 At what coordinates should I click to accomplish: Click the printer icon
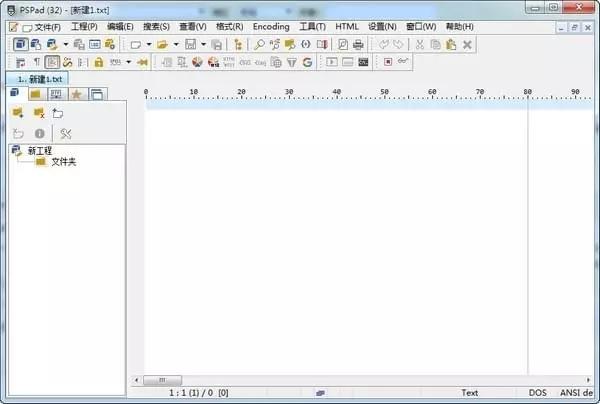358,45
